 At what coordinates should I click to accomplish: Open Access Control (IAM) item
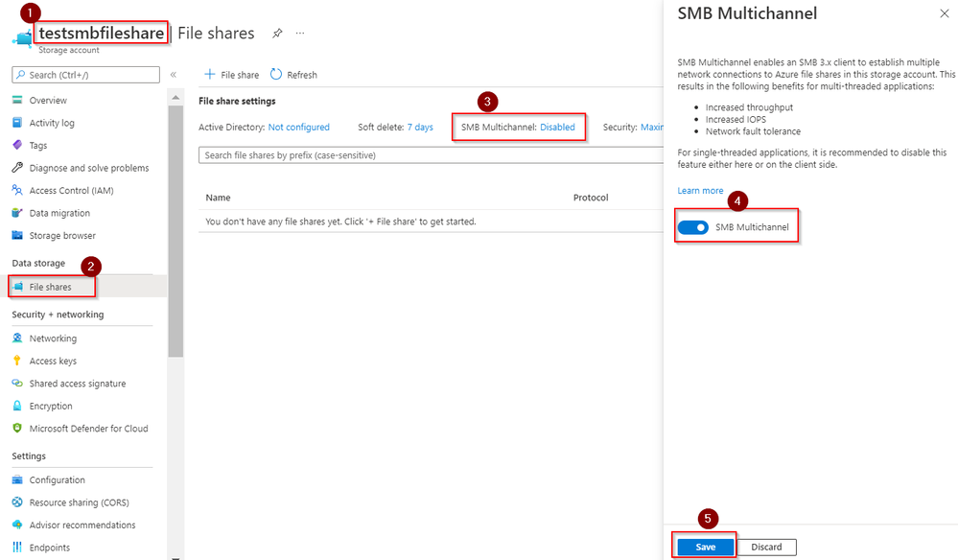click(72, 191)
